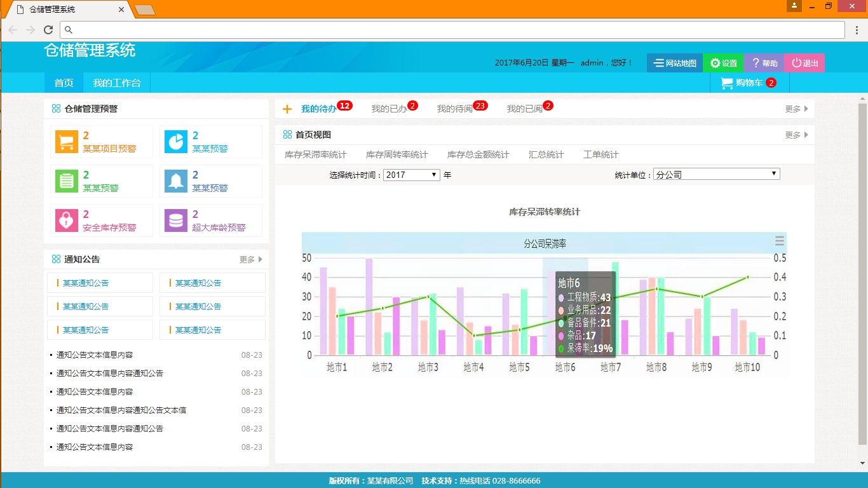Switch to 我的工作台 tab
Screen dimensions: 868x488
(117, 83)
